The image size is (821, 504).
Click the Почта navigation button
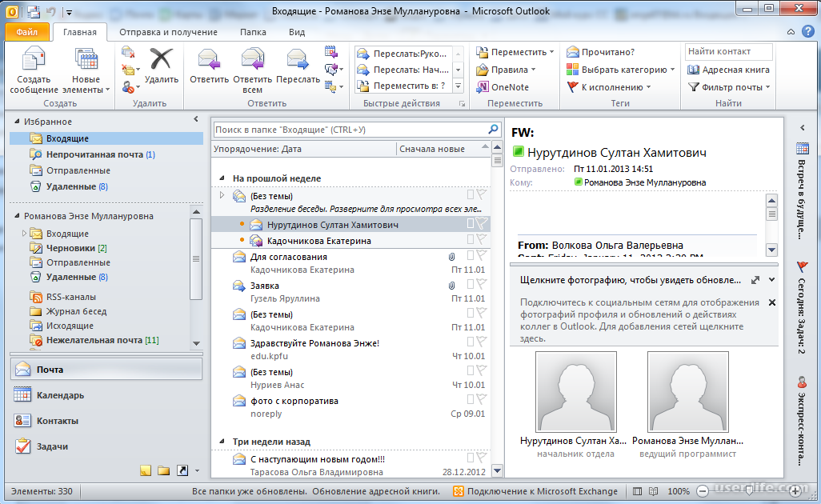point(106,370)
